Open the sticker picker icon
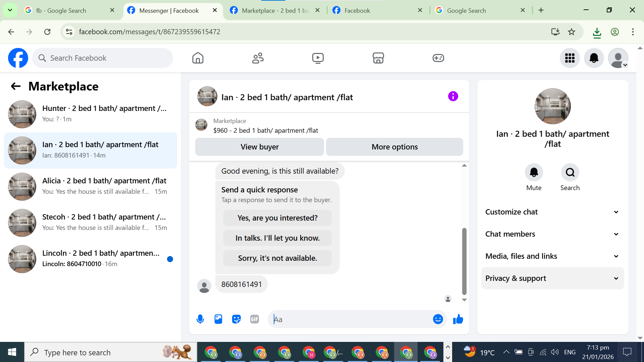 tap(236, 319)
